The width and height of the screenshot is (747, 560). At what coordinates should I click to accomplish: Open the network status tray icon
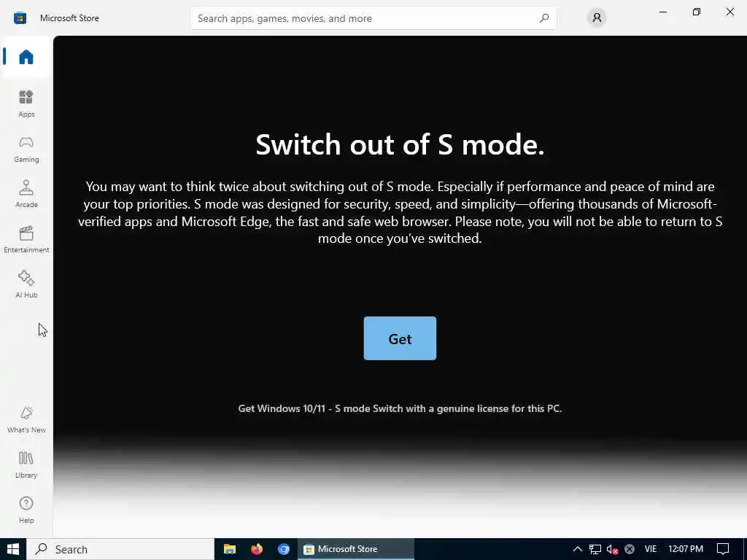[x=595, y=549]
